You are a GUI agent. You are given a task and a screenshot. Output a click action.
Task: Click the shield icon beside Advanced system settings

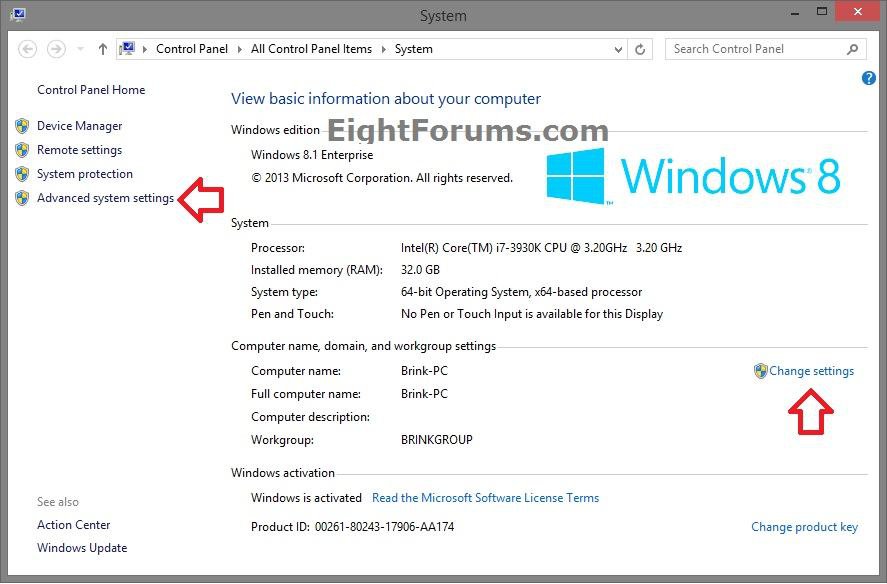tap(22, 198)
